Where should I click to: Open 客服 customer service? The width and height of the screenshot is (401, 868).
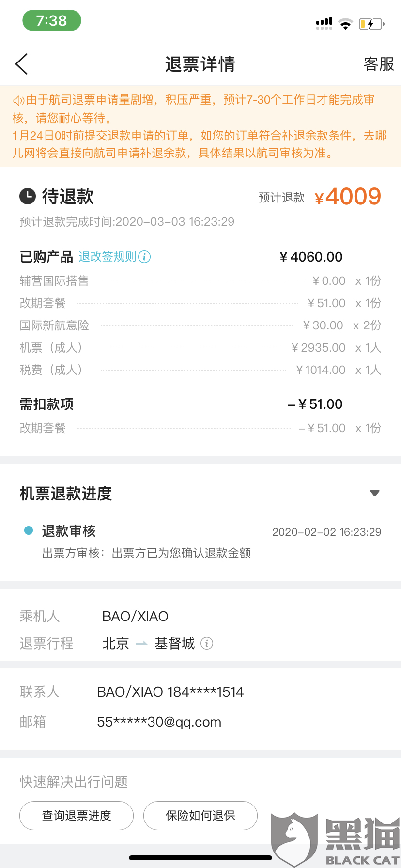[379, 64]
